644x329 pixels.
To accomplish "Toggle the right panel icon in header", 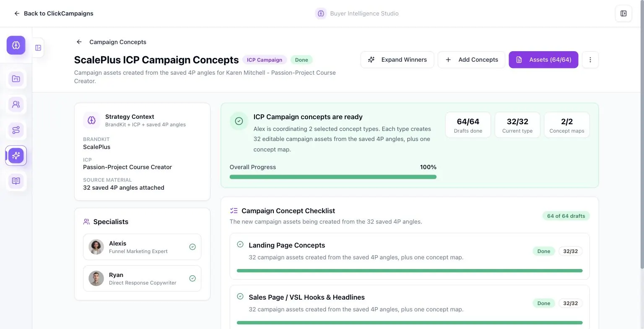I will pyautogui.click(x=623, y=13).
